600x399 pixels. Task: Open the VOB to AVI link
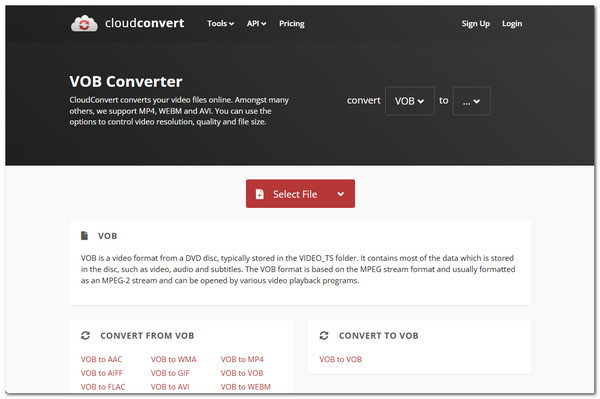[170, 387]
